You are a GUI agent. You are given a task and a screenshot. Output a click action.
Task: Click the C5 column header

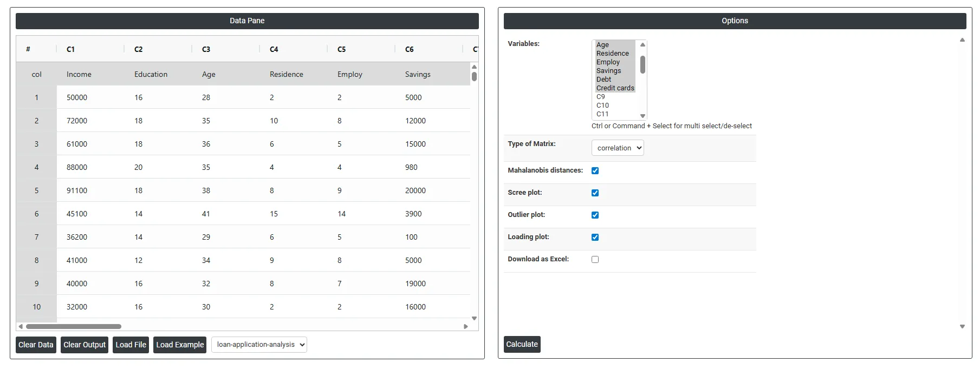(361, 49)
